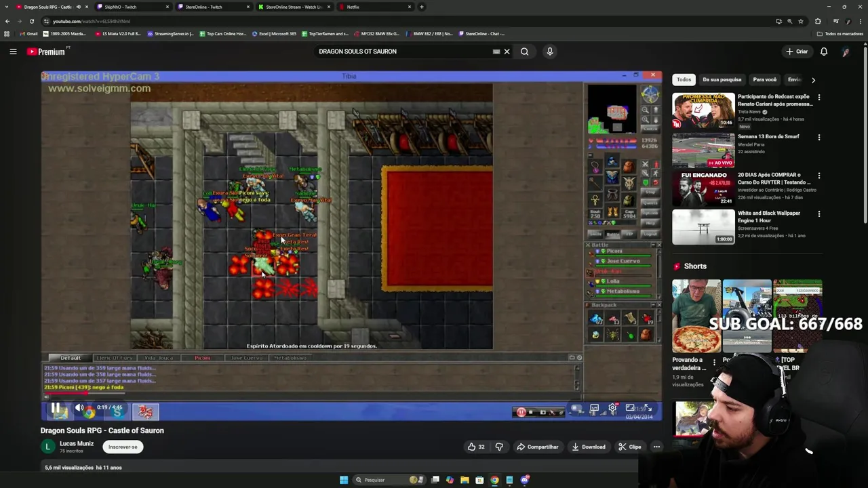The image size is (868, 488).
Task: Open White and Black Wallpaper Engine video
Action: [x=703, y=226]
